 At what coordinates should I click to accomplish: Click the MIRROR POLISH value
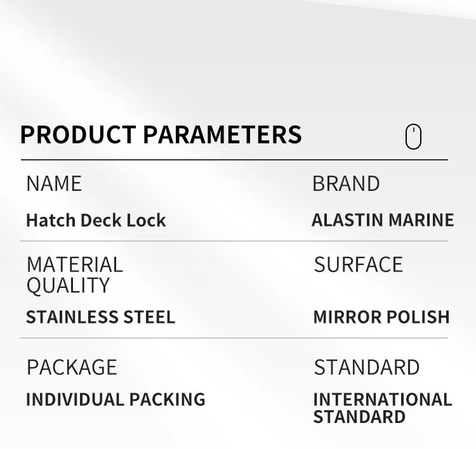pyautogui.click(x=381, y=316)
